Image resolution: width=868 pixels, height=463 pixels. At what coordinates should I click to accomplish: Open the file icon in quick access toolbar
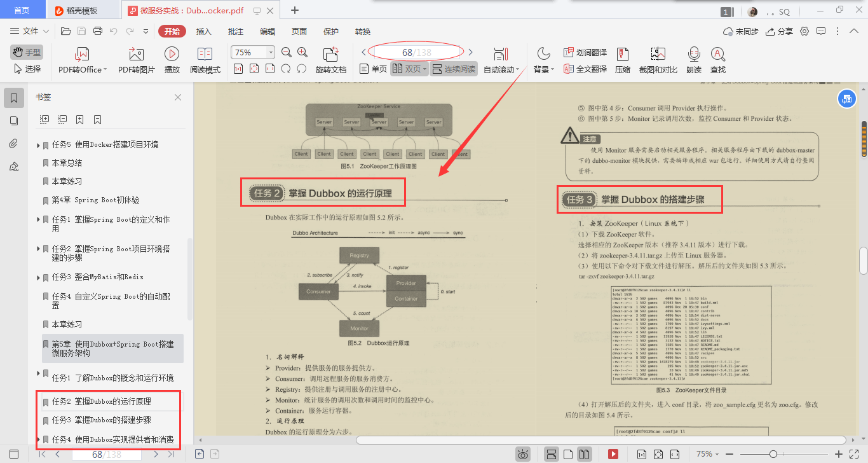[65, 31]
